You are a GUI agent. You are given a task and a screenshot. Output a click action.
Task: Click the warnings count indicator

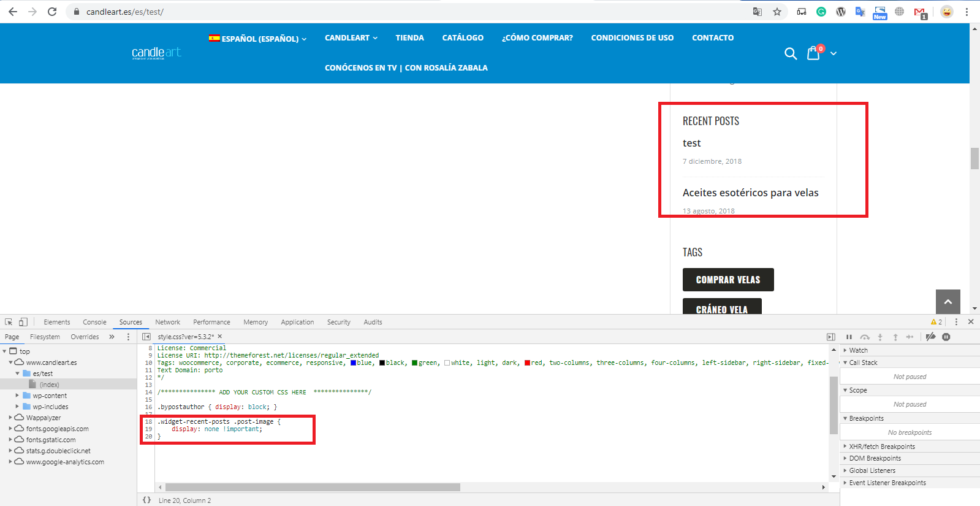[x=936, y=322]
